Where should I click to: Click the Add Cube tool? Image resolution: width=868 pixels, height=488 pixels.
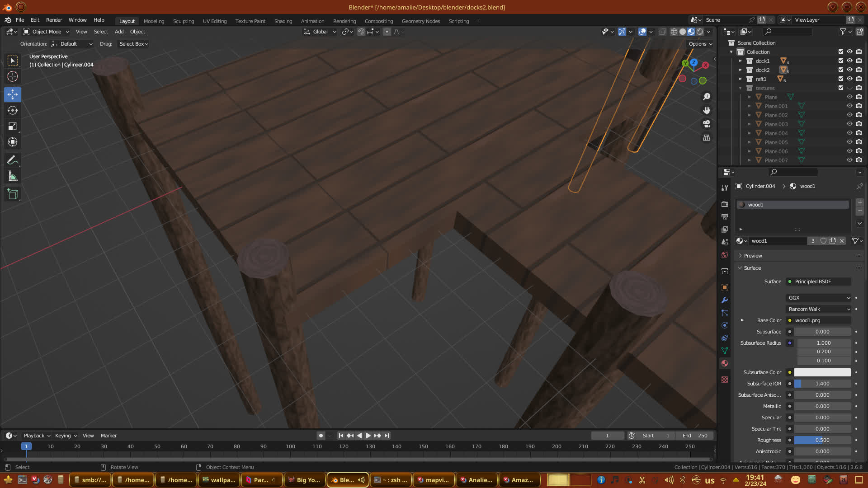tap(13, 194)
